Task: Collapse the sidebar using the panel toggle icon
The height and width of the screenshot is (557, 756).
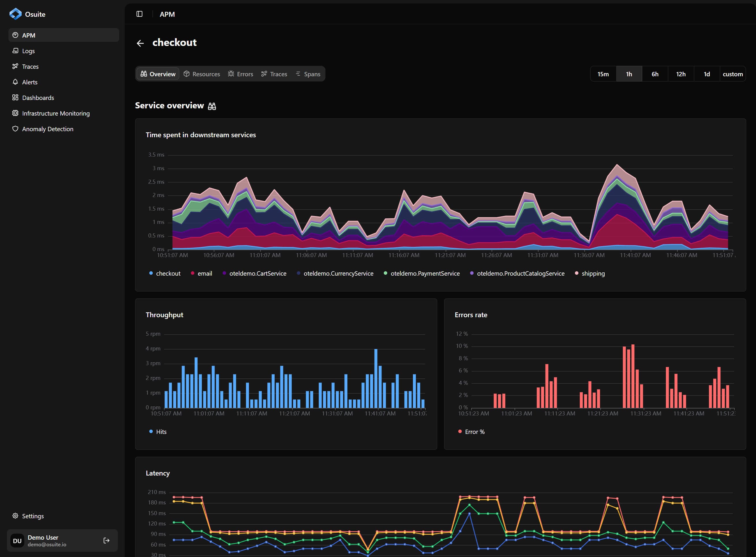Action: tap(139, 14)
